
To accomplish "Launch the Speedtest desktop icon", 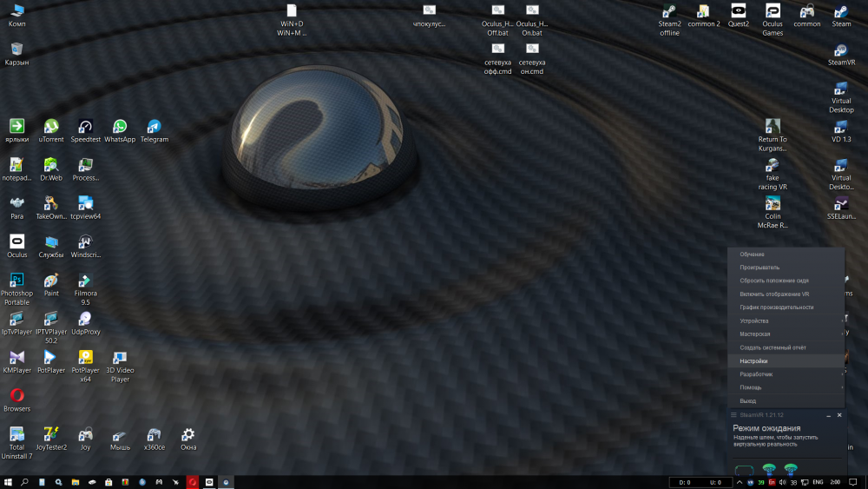I will [85, 131].
